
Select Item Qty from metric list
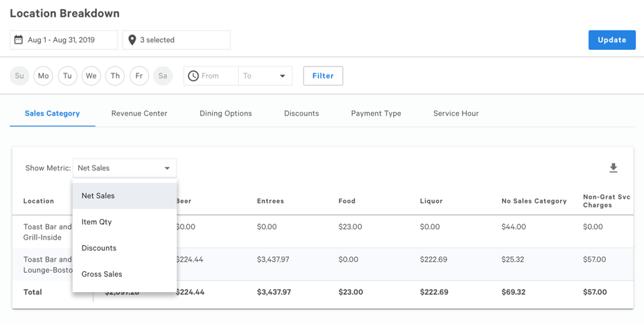coord(97,222)
